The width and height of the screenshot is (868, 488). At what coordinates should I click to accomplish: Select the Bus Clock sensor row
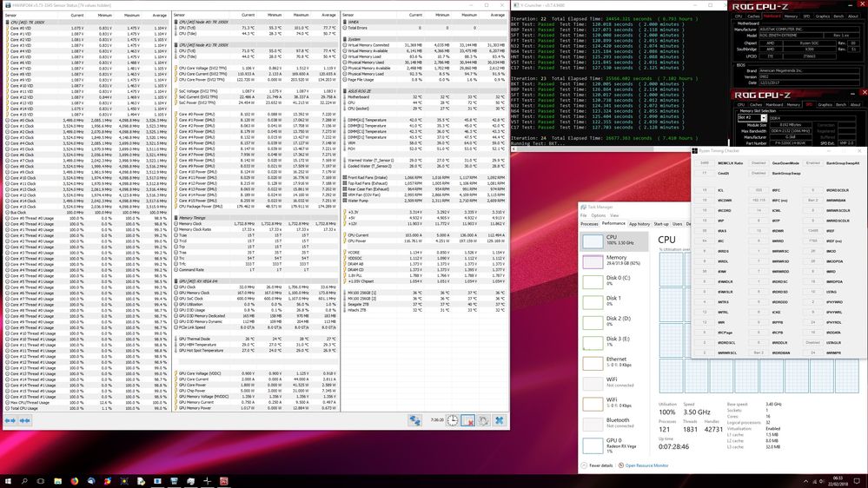(86, 213)
